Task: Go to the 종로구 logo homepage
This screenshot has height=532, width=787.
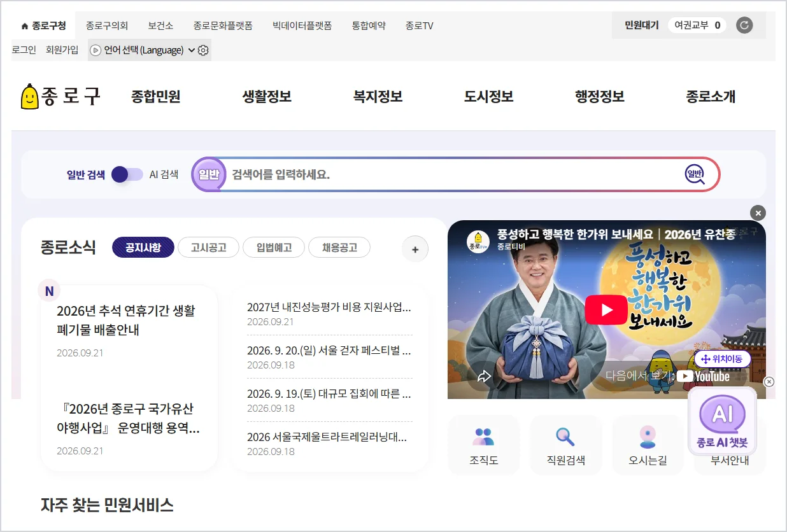Action: click(60, 96)
